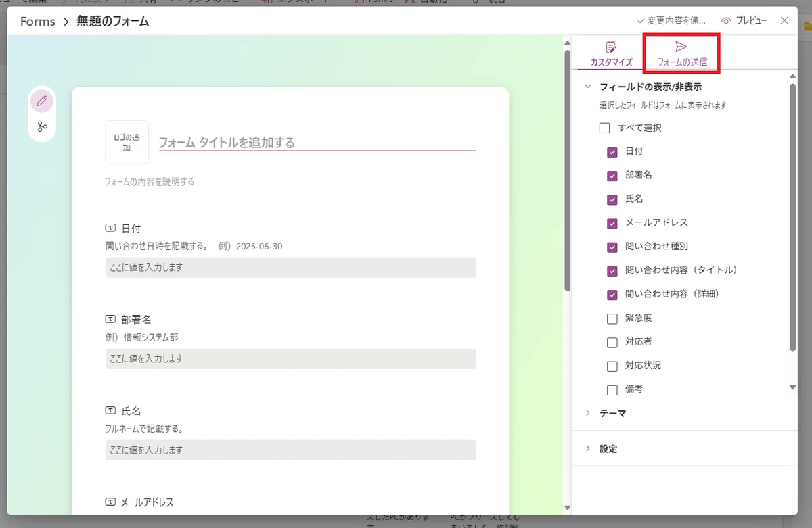Uncheck the 日付 field checkbox
The image size is (812, 528).
pos(612,152)
